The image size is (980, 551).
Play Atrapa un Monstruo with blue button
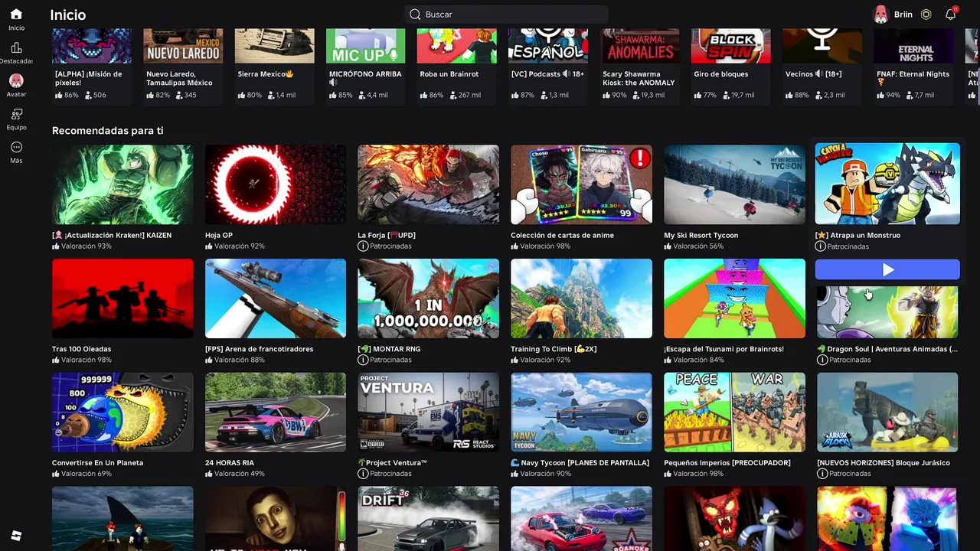(x=887, y=269)
